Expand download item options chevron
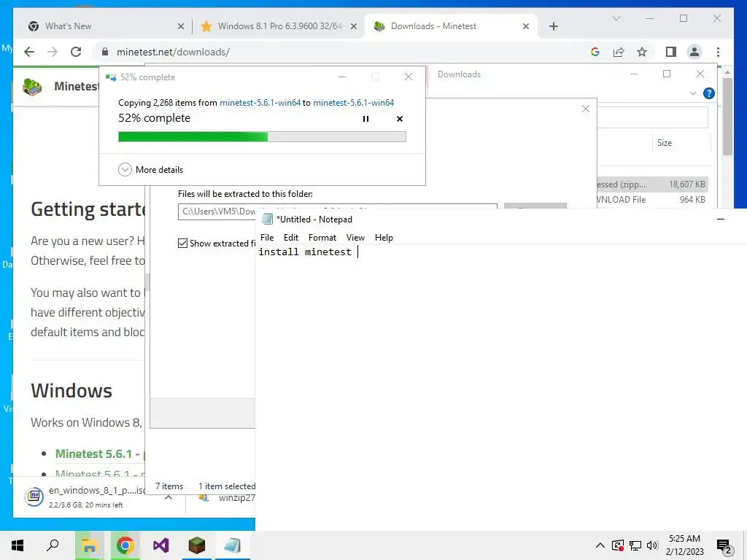 (169, 497)
